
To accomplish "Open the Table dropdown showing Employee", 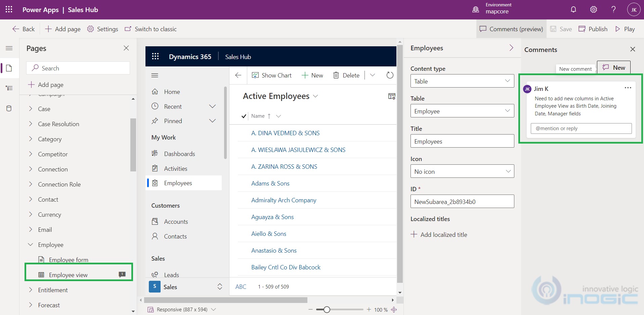I will coord(462,111).
